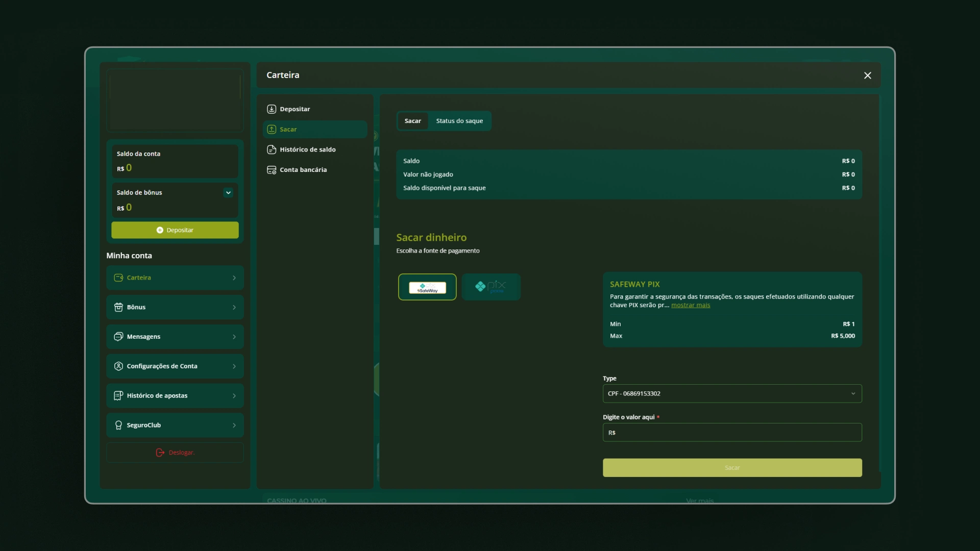Expand the SeguroClub row chevron
The height and width of the screenshot is (551, 980).
point(234,425)
